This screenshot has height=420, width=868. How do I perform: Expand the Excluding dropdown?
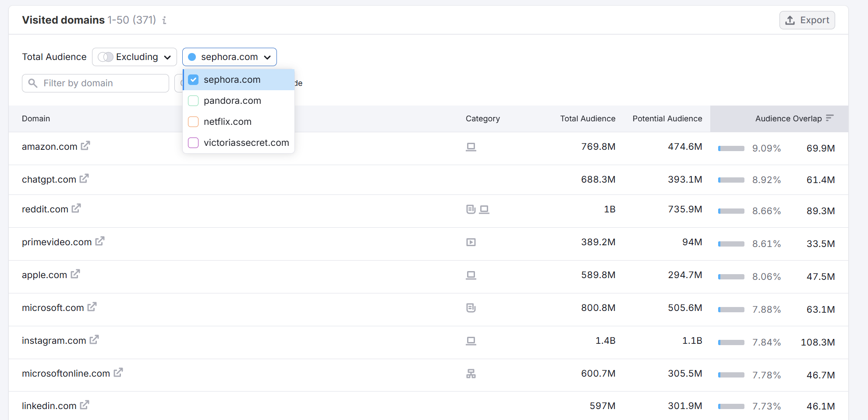click(x=135, y=57)
